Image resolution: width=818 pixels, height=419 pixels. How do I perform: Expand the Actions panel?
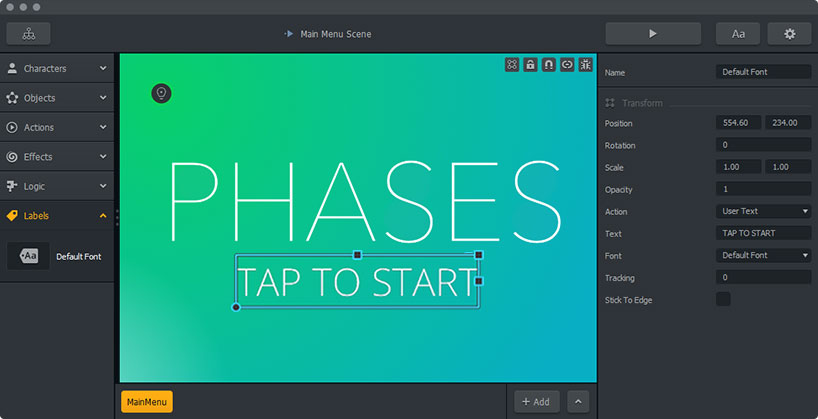click(x=57, y=127)
